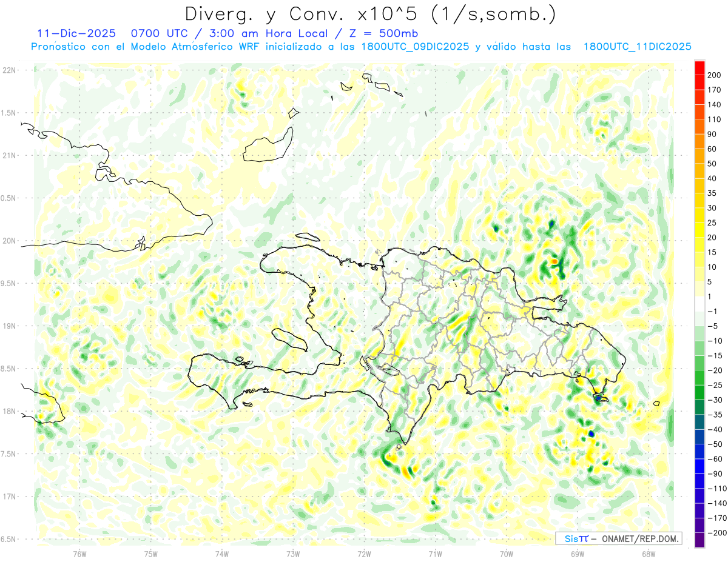This screenshot has height=562, width=728.
Task: Click the '-5' value on the color scale
Action: tap(713, 326)
